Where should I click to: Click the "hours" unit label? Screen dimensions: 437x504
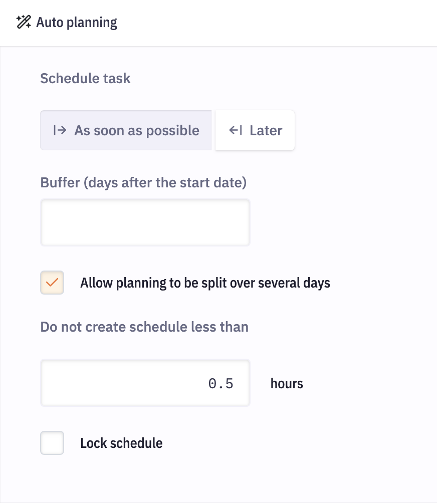click(287, 384)
